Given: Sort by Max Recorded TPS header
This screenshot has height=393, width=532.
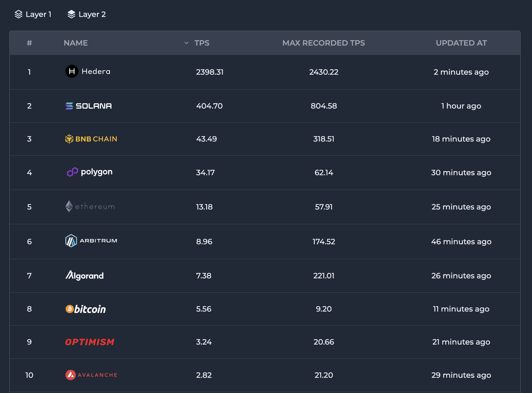Looking at the screenshot, I should 323,43.
